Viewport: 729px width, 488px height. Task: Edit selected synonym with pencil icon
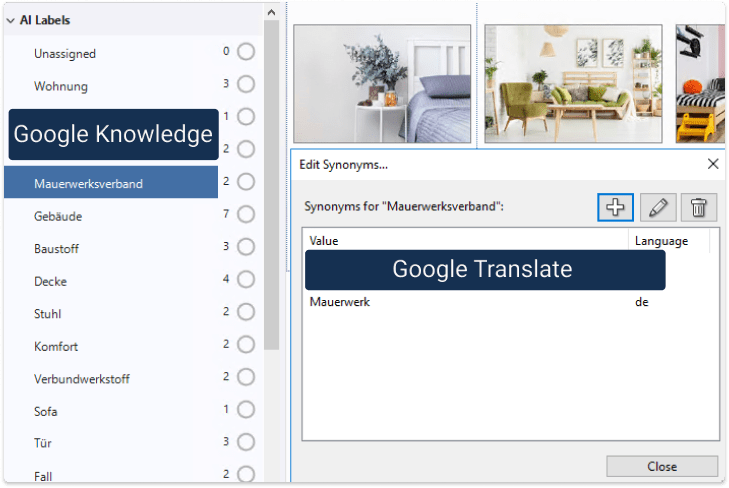click(x=658, y=207)
